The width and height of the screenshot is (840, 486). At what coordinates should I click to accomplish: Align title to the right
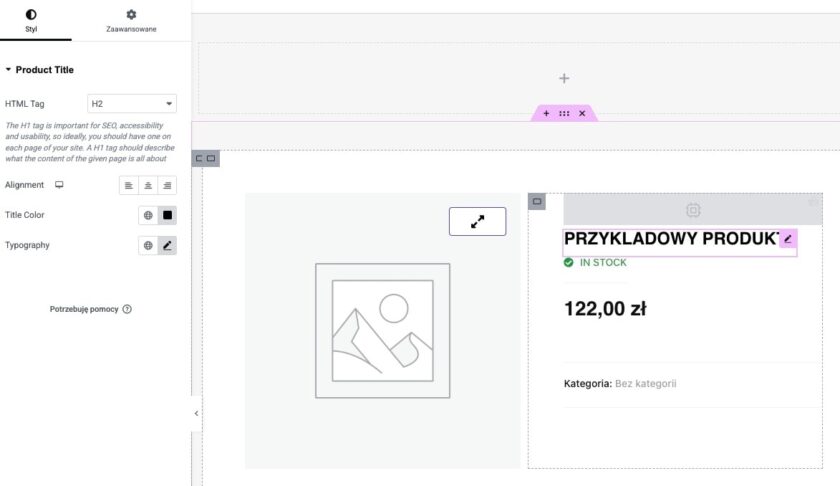(x=167, y=185)
